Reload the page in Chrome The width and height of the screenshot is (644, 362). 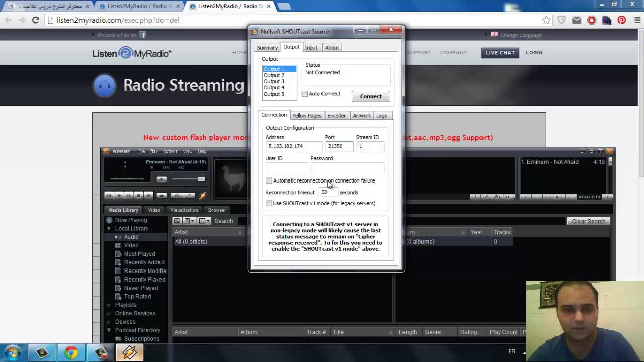35,20
